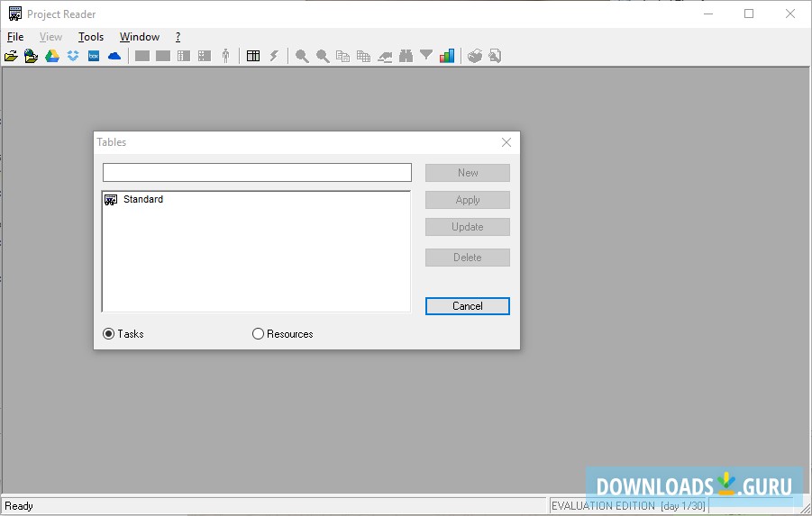Click the first magnifier zoom icon
Screen dimensions: 812x516
tap(302, 56)
